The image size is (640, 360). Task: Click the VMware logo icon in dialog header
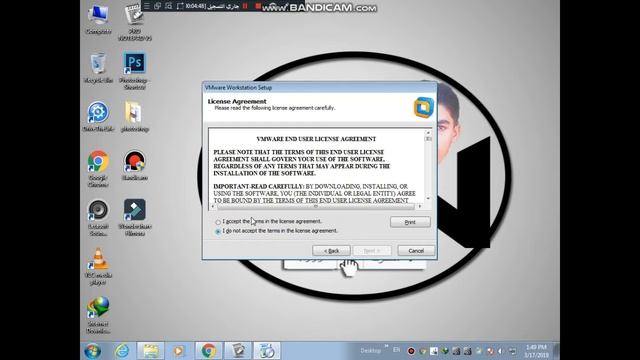tap(424, 107)
